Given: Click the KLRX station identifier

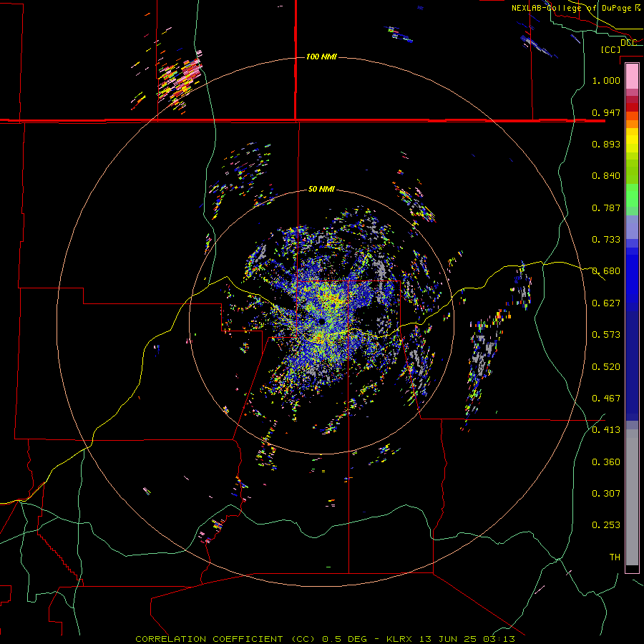Looking at the screenshot, I should [x=399, y=639].
